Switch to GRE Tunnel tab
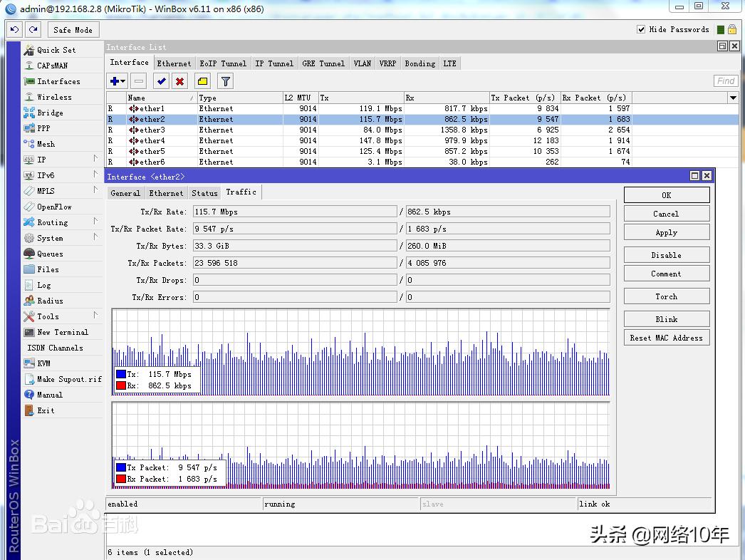The height and width of the screenshot is (560, 745). (323, 63)
